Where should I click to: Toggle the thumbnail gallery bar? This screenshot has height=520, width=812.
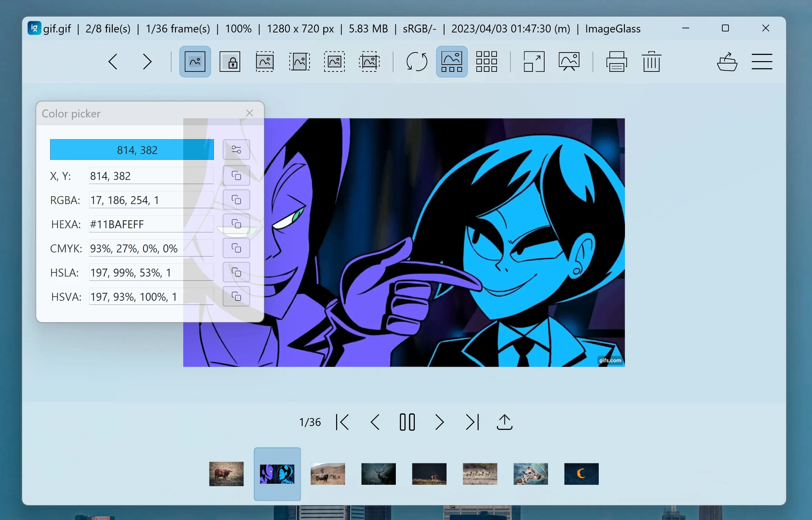pyautogui.click(x=451, y=62)
